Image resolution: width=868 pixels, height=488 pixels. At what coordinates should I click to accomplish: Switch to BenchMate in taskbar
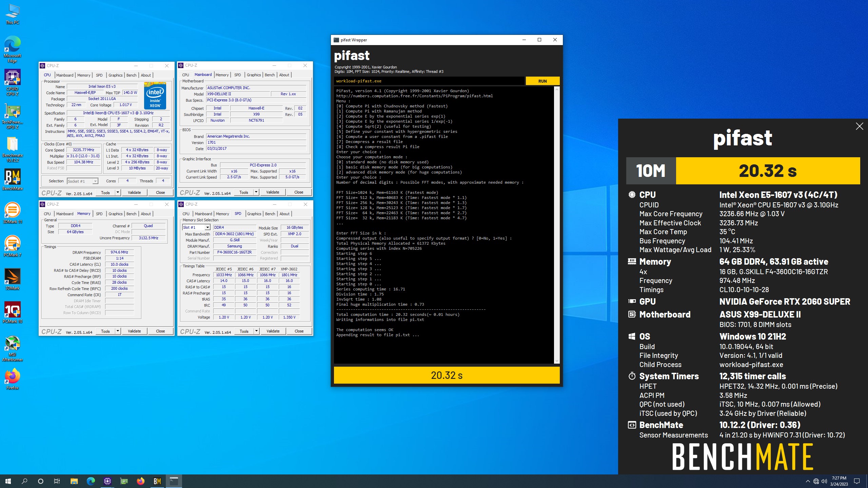point(157,481)
